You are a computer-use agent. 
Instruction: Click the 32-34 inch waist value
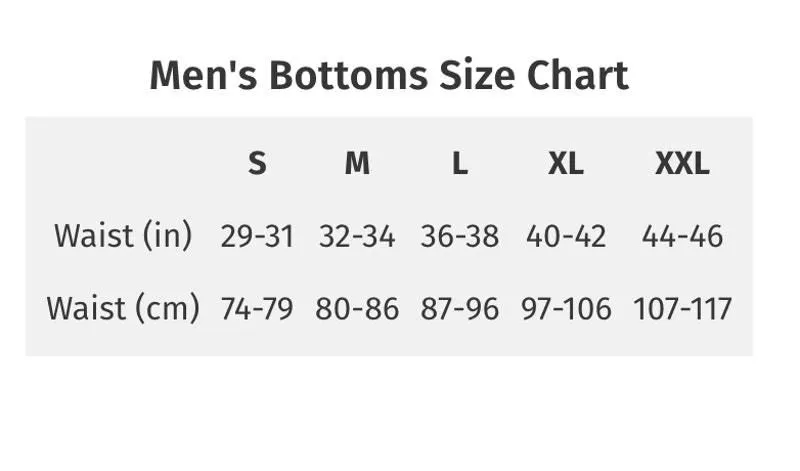tap(357, 236)
